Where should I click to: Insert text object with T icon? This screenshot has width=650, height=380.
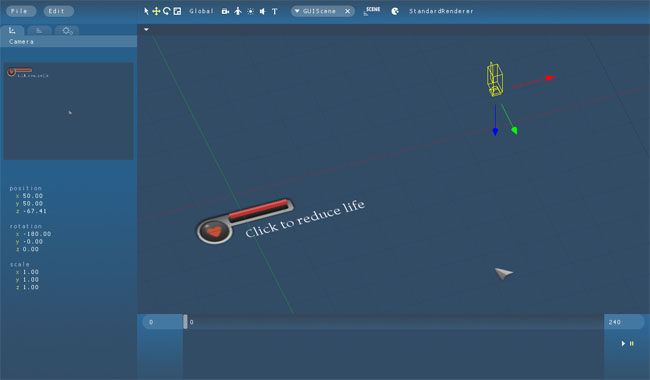click(x=274, y=11)
